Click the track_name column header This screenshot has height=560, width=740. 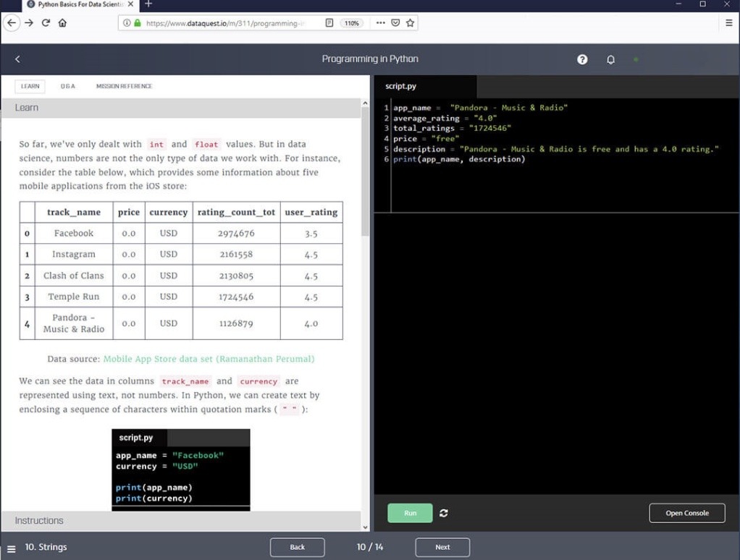[x=74, y=212]
